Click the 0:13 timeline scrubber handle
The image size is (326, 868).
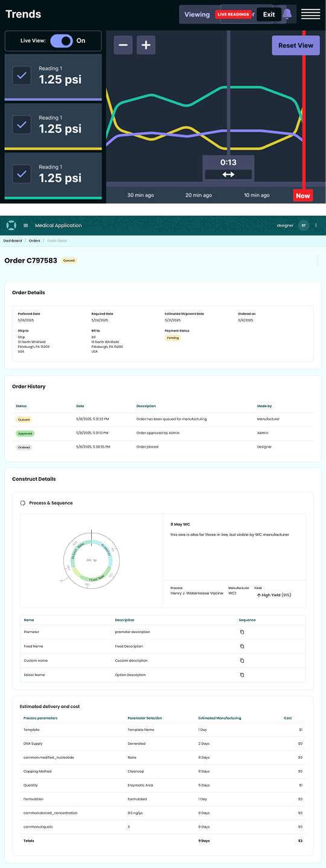[x=228, y=168]
